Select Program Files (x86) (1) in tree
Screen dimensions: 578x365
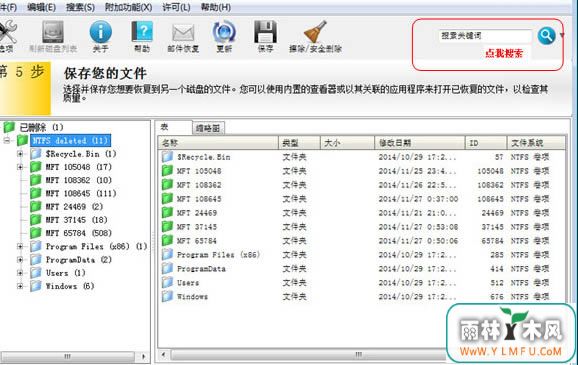96,246
